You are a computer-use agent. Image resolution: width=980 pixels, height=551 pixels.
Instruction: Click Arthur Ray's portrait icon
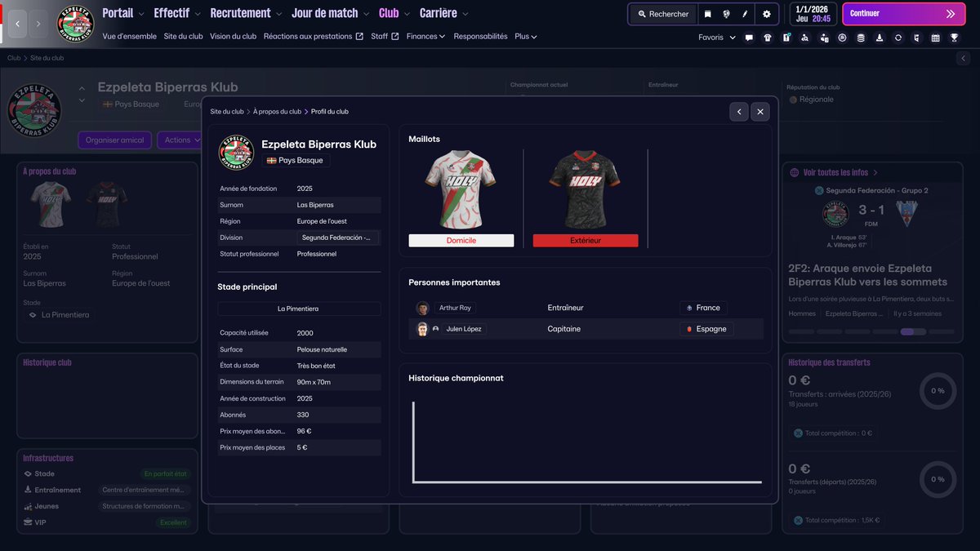click(422, 309)
